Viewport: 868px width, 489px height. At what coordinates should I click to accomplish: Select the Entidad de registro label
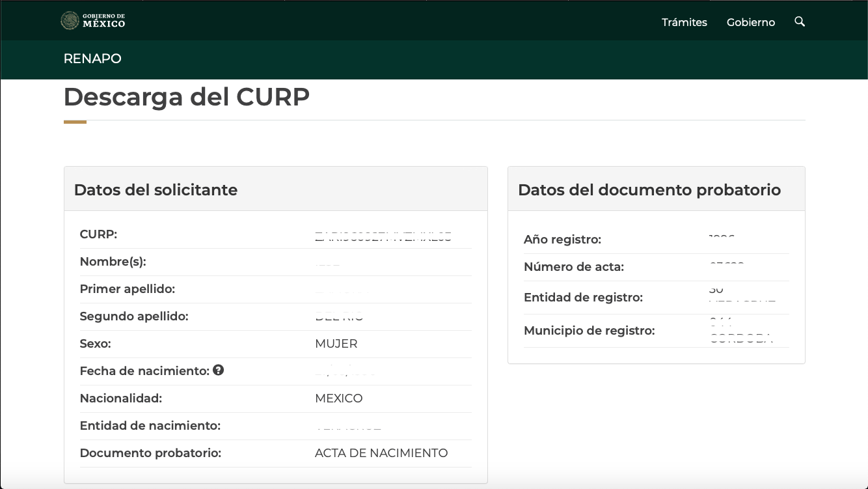point(583,298)
